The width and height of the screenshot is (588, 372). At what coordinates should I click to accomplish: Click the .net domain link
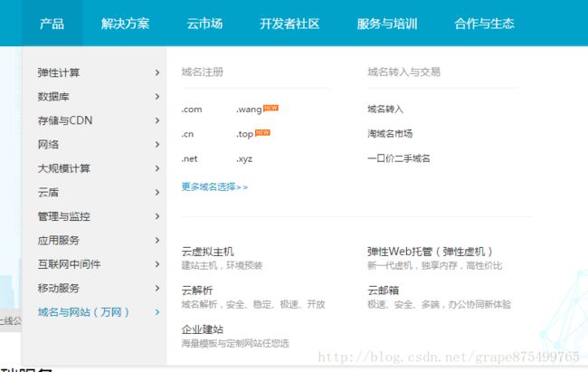189,158
